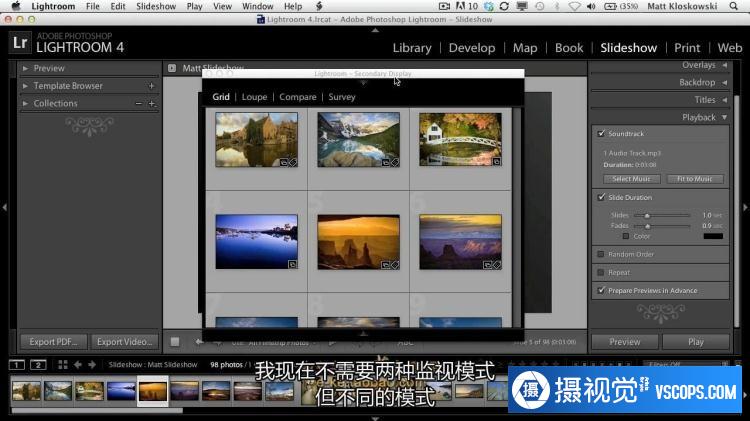The image size is (750, 421).
Task: Expand the Preview panel on the left
Action: coord(49,68)
